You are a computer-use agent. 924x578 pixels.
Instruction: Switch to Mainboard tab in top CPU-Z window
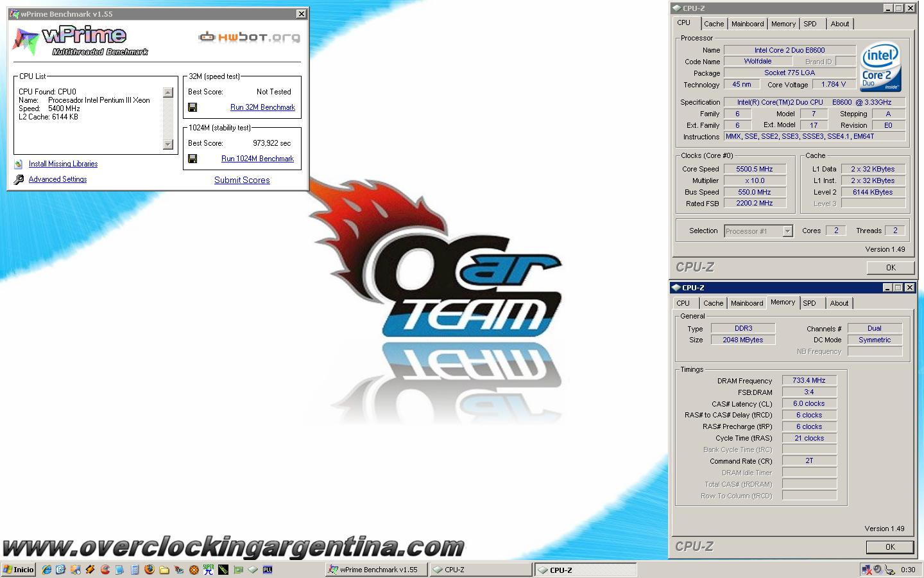click(x=748, y=24)
